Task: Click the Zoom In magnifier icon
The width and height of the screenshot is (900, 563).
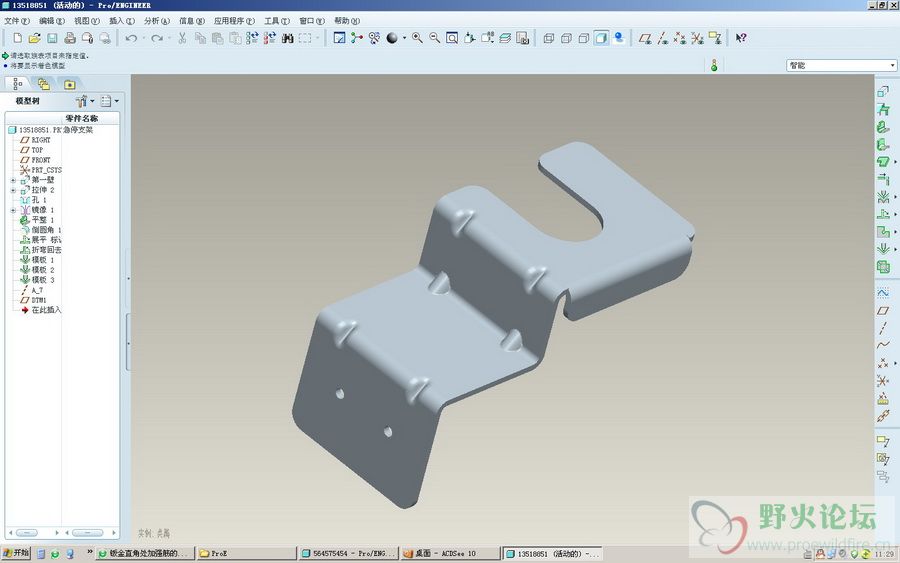Action: [x=417, y=38]
